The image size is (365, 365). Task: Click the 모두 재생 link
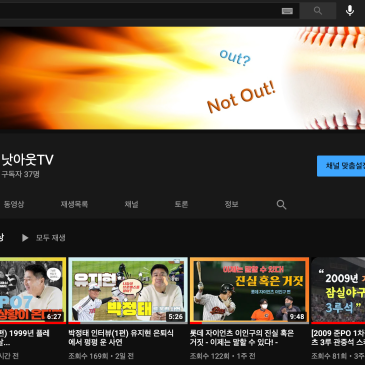point(51,238)
